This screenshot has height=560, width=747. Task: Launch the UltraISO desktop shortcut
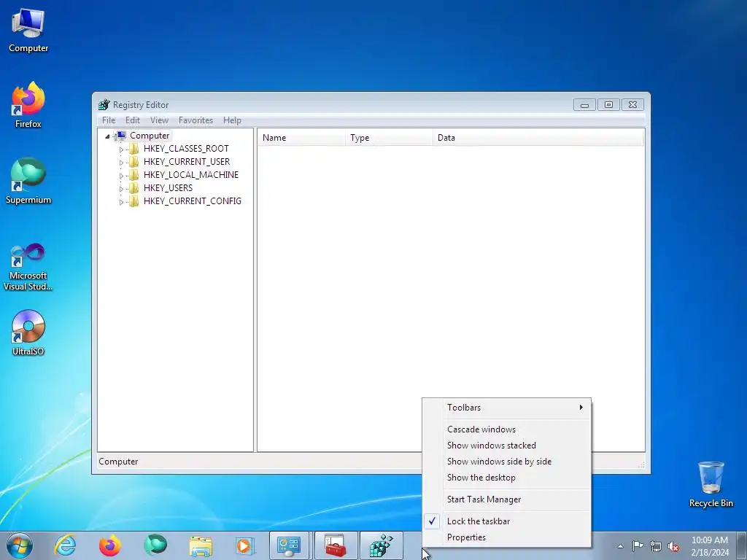click(x=28, y=332)
